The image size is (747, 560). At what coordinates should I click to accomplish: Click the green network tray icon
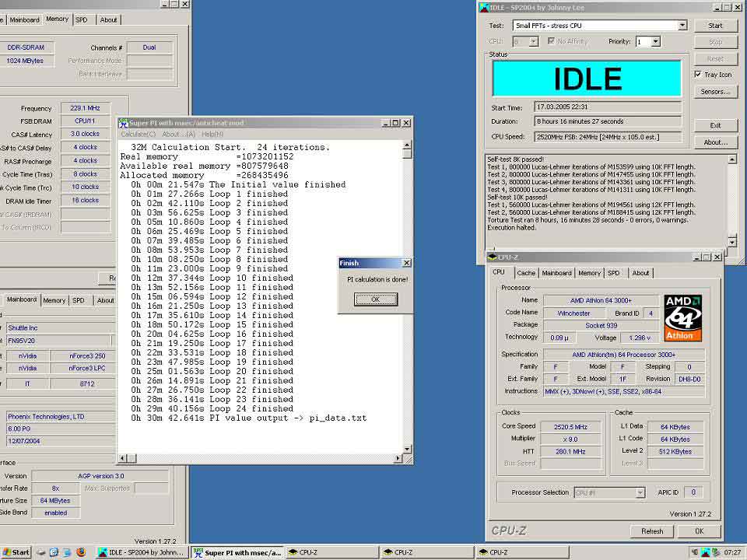pyautogui.click(x=716, y=552)
